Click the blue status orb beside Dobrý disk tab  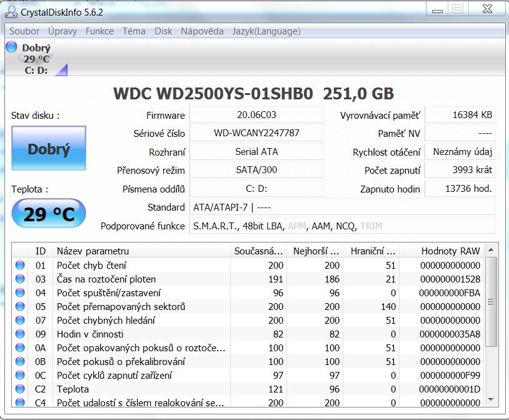(11, 47)
